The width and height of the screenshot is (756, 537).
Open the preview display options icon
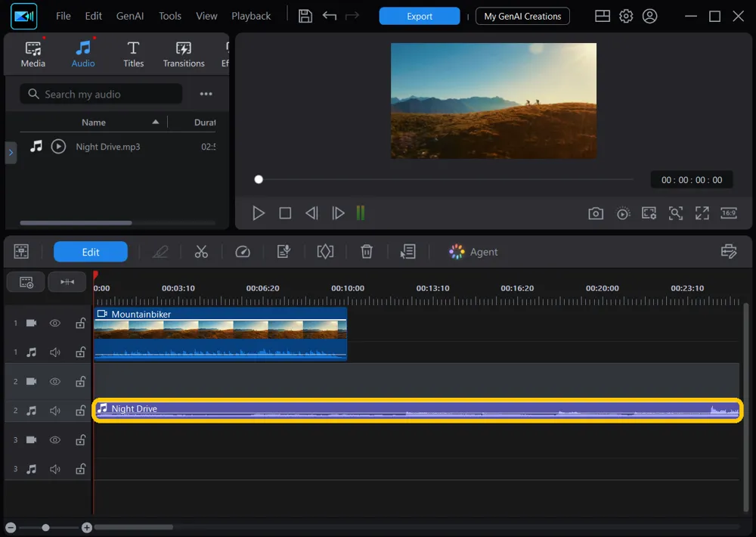[649, 213]
